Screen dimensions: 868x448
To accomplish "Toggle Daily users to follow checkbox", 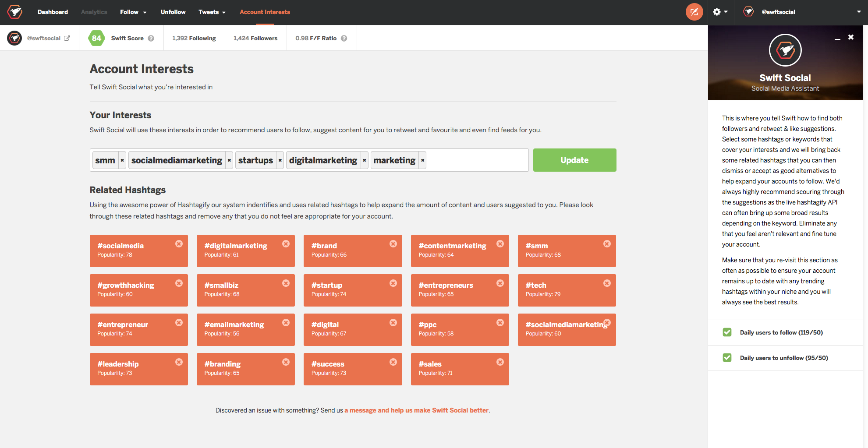I will pos(727,332).
